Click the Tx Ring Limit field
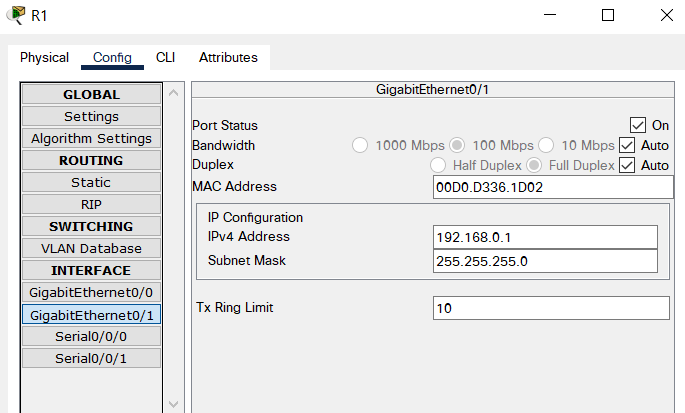Viewport: 685px width, 413px height. (x=551, y=308)
